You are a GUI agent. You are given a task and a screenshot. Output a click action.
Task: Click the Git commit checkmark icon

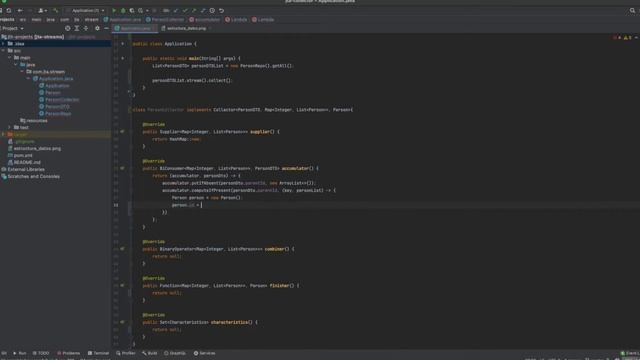pyautogui.click(x=185, y=10)
